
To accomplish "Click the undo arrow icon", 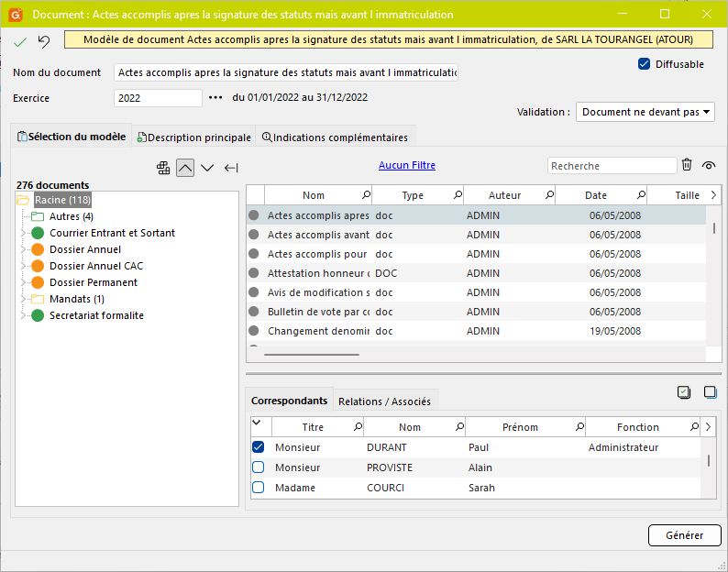I will (x=44, y=42).
